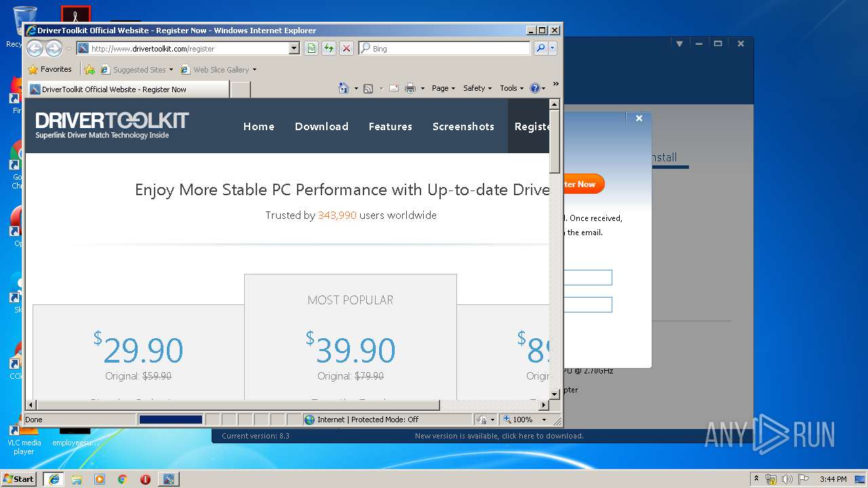Open recent pages dropdown next to Forward
Viewport: 868px width, 488px height.
pyautogui.click(x=68, y=49)
